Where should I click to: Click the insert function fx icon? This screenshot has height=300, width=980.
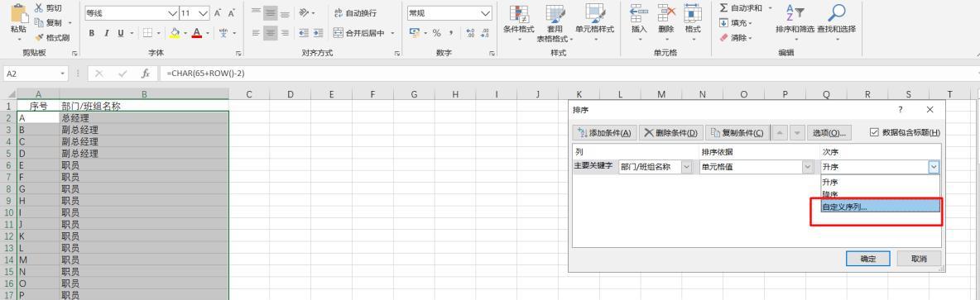point(145,74)
